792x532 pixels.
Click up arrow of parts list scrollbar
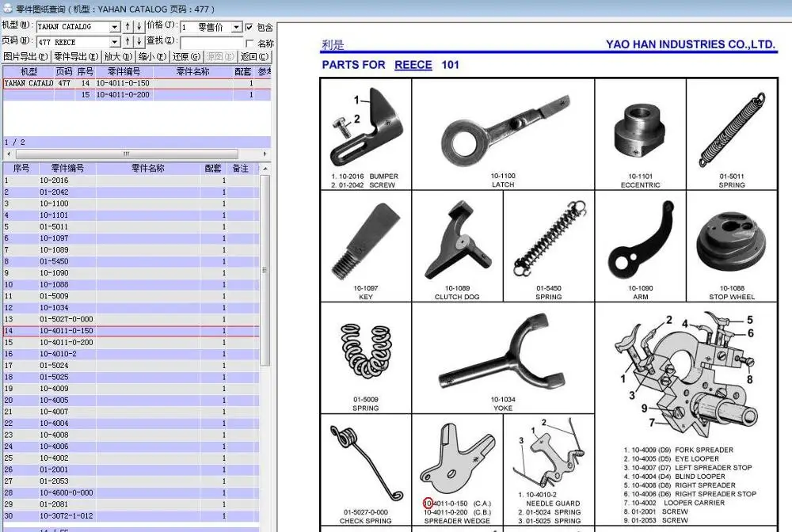click(265, 168)
